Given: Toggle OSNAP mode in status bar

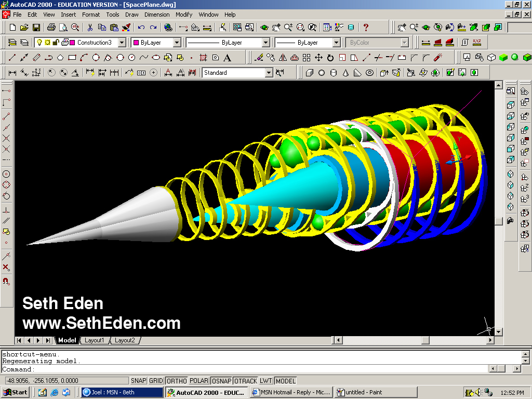Looking at the screenshot, I should [x=221, y=381].
